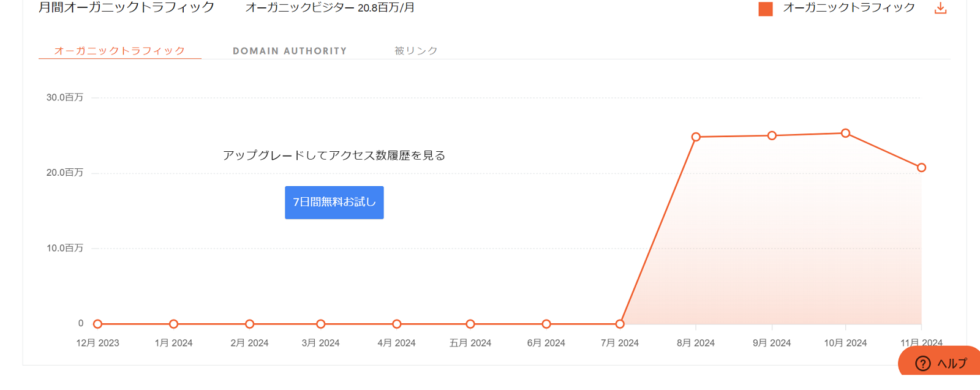Click the 2月 2024 data point

(249, 324)
